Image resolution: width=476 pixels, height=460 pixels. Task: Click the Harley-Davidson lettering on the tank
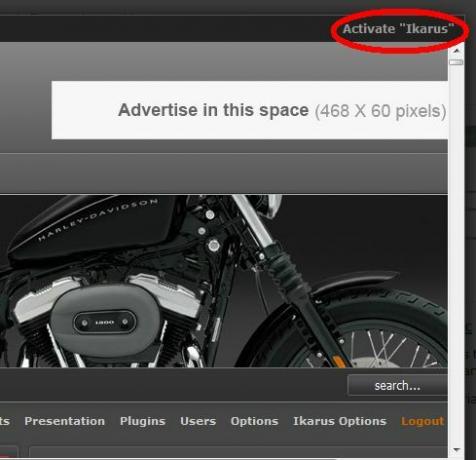pyautogui.click(x=98, y=219)
